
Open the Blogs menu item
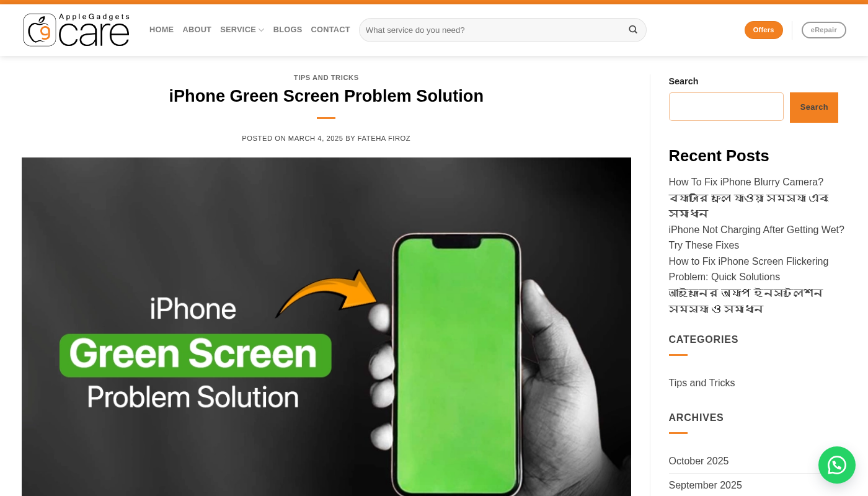point(288,30)
